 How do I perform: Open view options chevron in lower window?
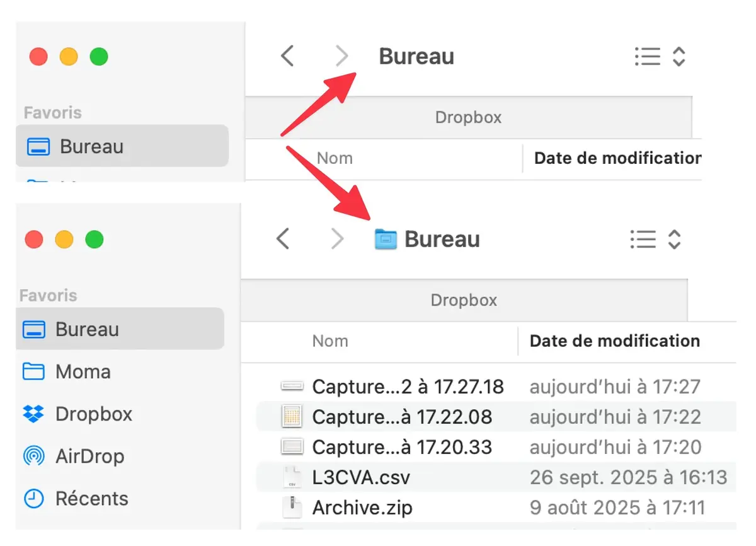pos(674,240)
